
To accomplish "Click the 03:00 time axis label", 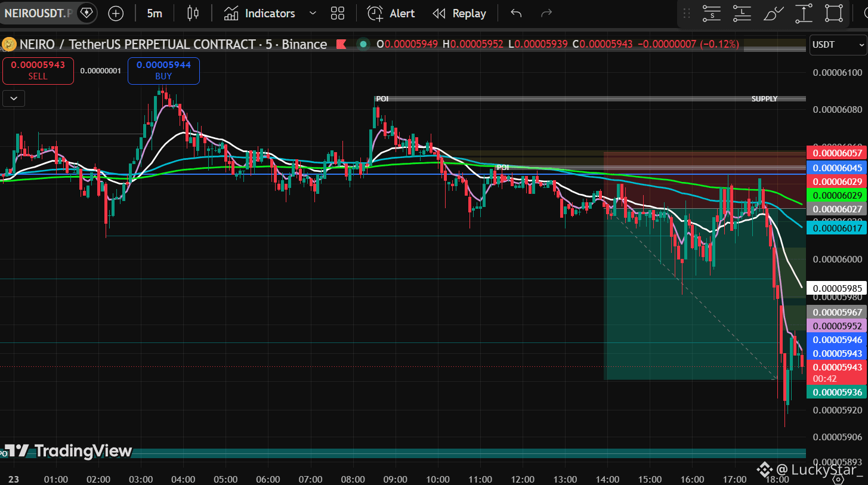I will point(141,479).
